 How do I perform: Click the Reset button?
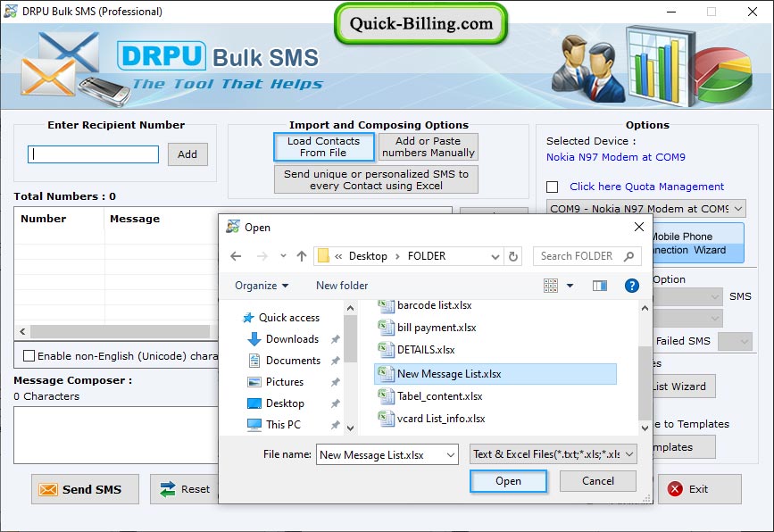click(185, 489)
